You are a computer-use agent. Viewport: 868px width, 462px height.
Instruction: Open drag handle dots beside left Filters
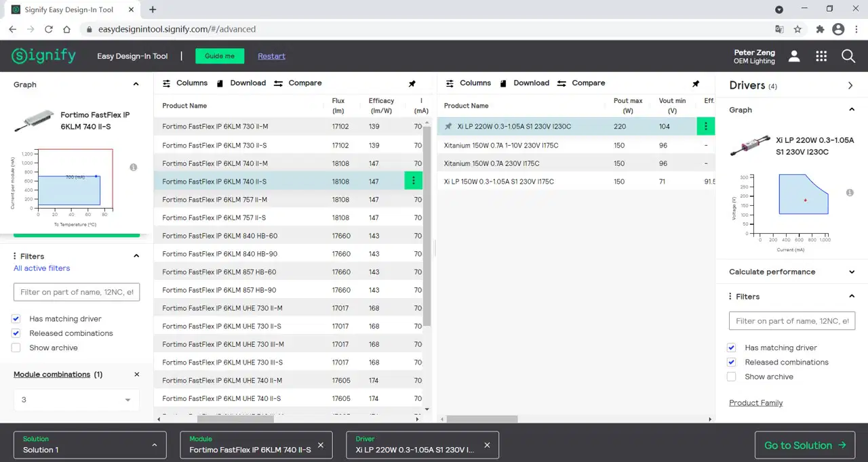click(x=16, y=256)
